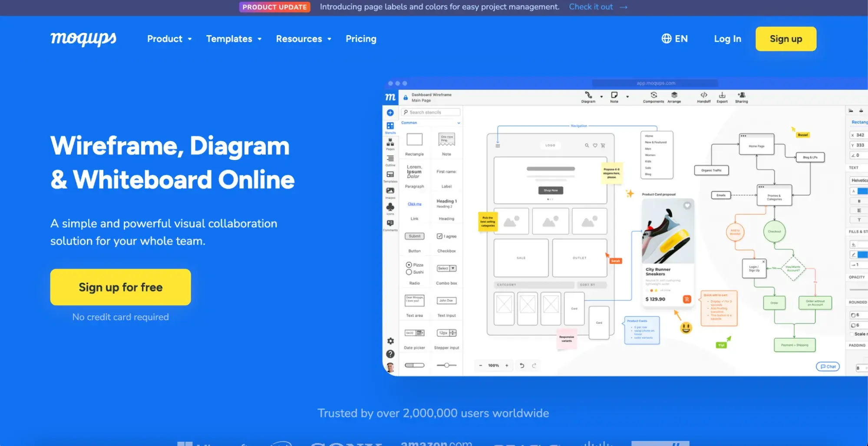Click the Chat button in app preview

[x=828, y=367]
